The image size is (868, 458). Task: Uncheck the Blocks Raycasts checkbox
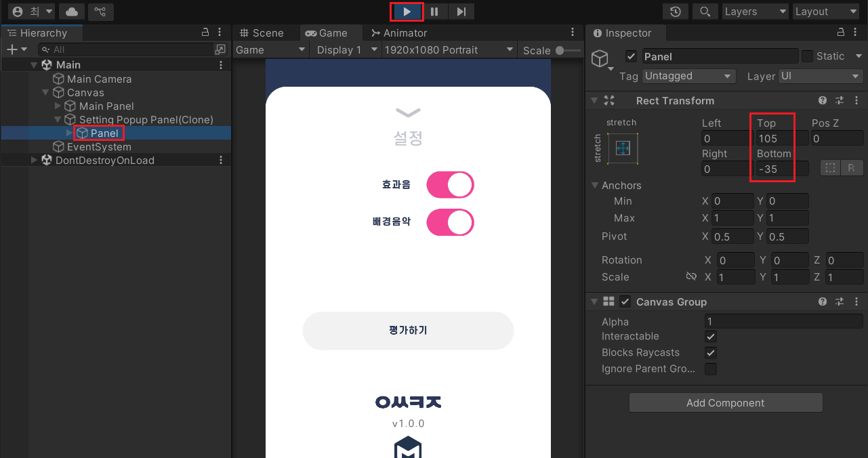711,352
